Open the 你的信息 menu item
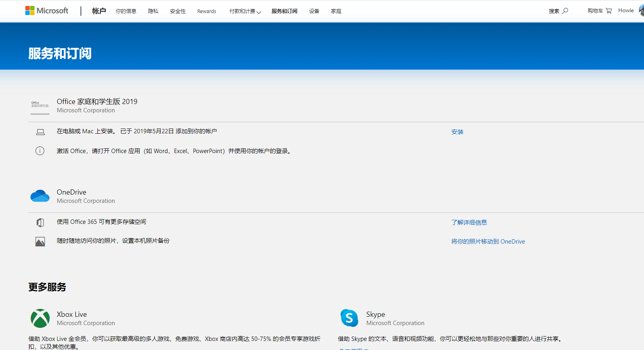 [126, 11]
